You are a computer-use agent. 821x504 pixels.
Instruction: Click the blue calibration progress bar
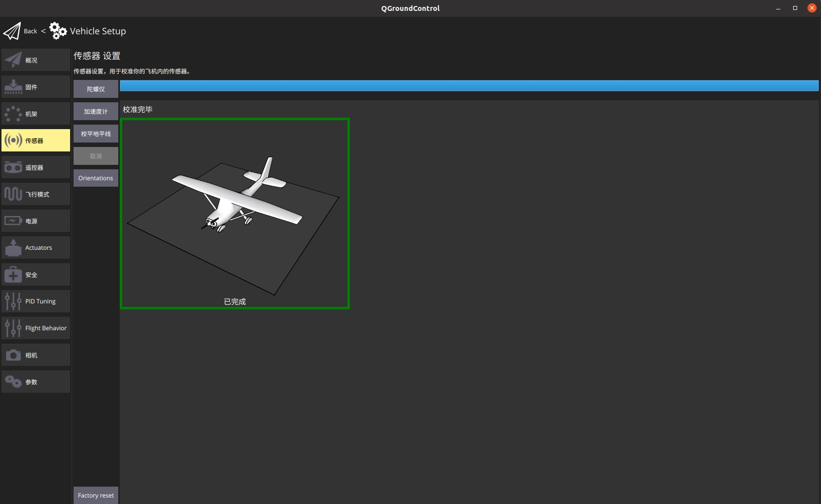[x=469, y=85]
